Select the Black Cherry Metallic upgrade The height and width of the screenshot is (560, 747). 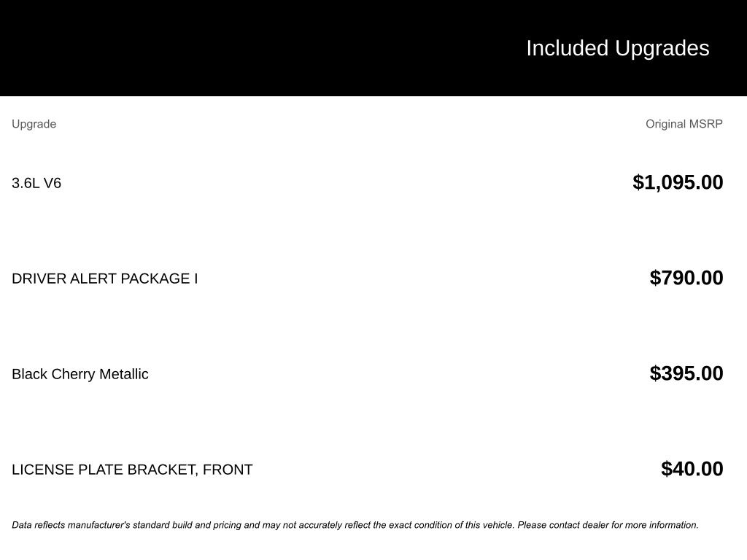click(80, 374)
